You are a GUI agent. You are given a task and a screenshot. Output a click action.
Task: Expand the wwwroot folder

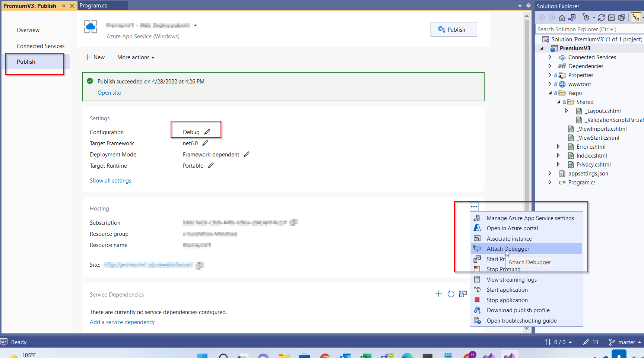click(x=550, y=84)
